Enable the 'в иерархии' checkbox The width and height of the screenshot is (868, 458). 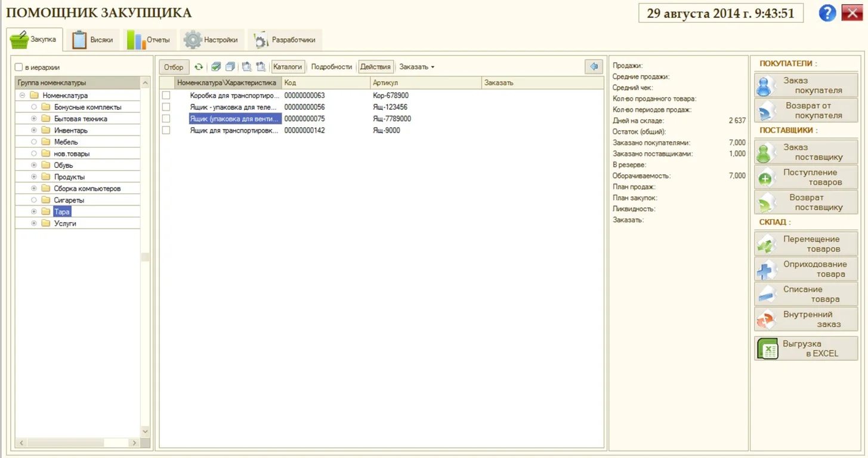pyautogui.click(x=19, y=67)
